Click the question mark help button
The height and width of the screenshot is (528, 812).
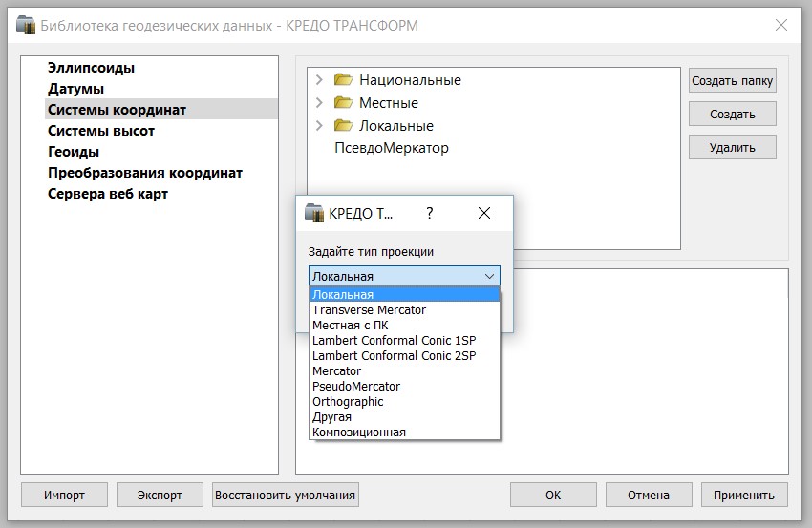point(429,213)
